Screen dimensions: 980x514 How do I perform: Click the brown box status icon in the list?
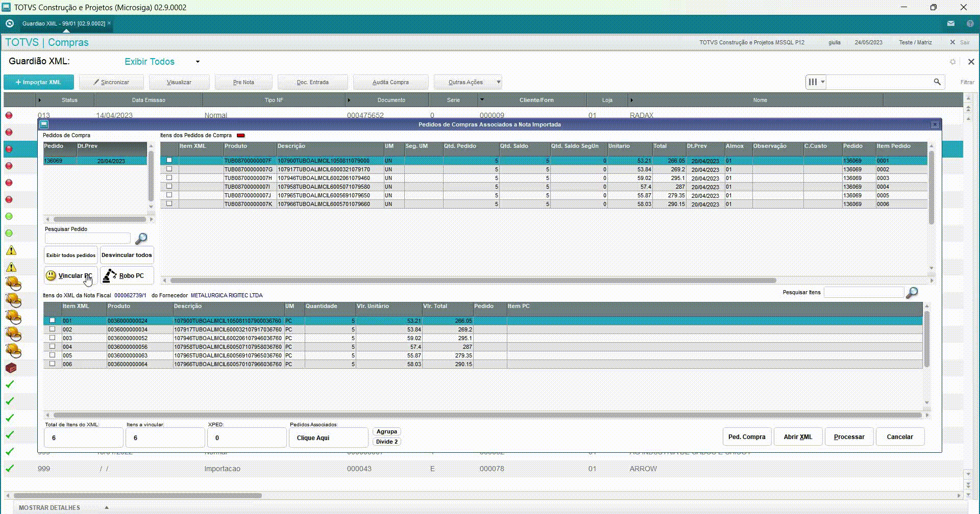11,368
